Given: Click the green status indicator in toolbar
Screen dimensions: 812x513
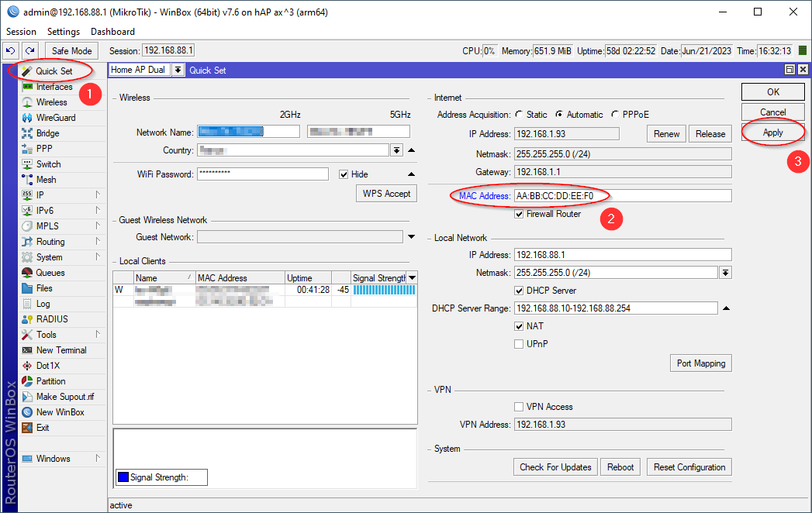Looking at the screenshot, I should coord(803,50).
